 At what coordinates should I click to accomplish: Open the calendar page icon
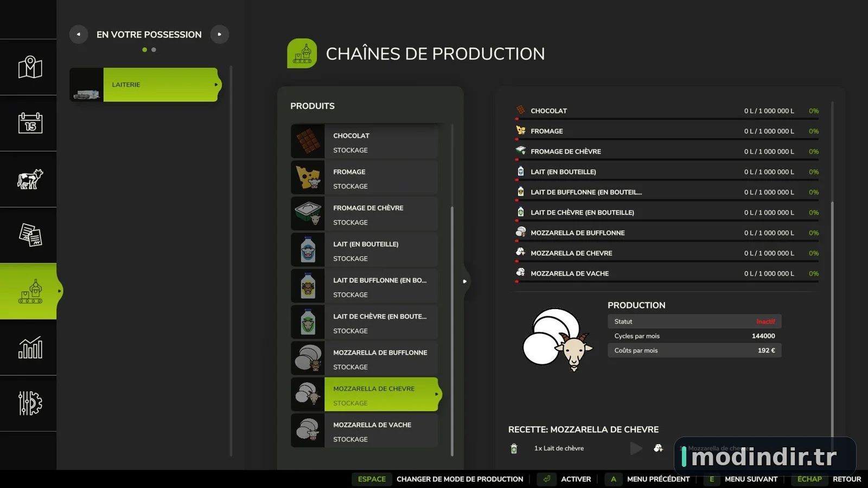click(30, 123)
